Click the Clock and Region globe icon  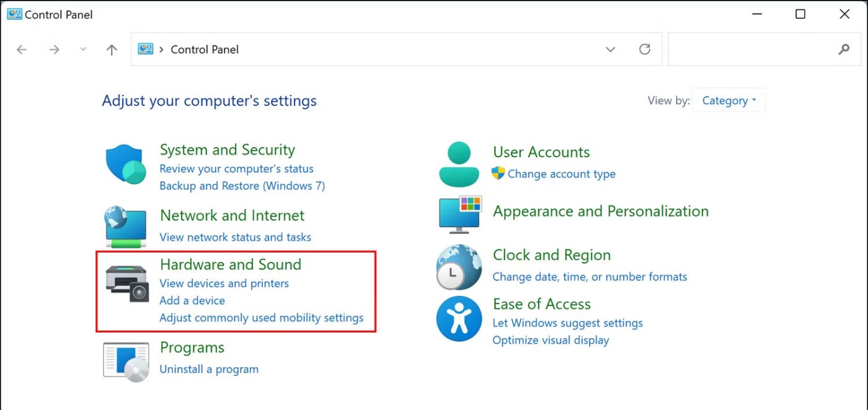tap(459, 267)
